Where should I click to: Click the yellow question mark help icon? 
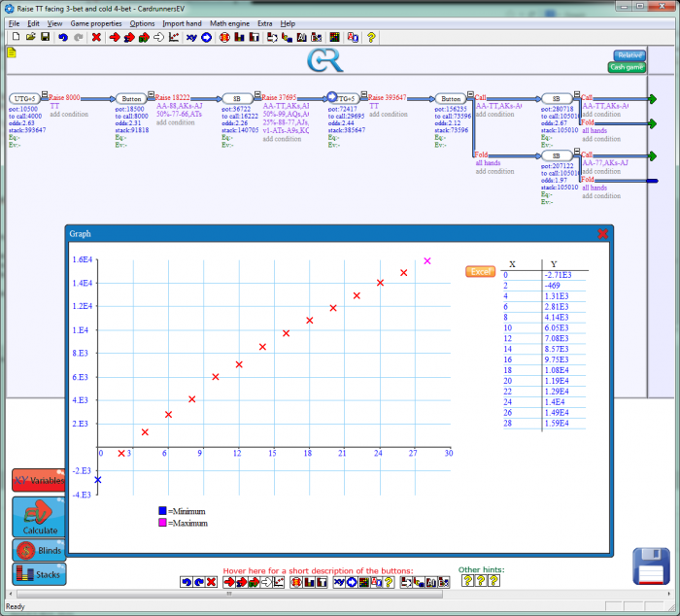coord(371,37)
